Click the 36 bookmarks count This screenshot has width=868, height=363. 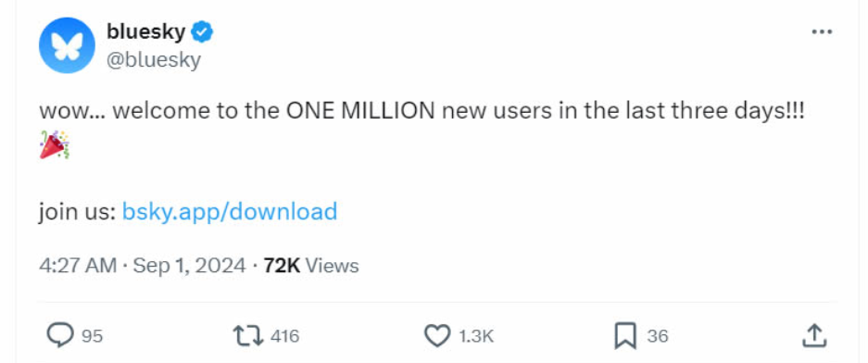(658, 336)
